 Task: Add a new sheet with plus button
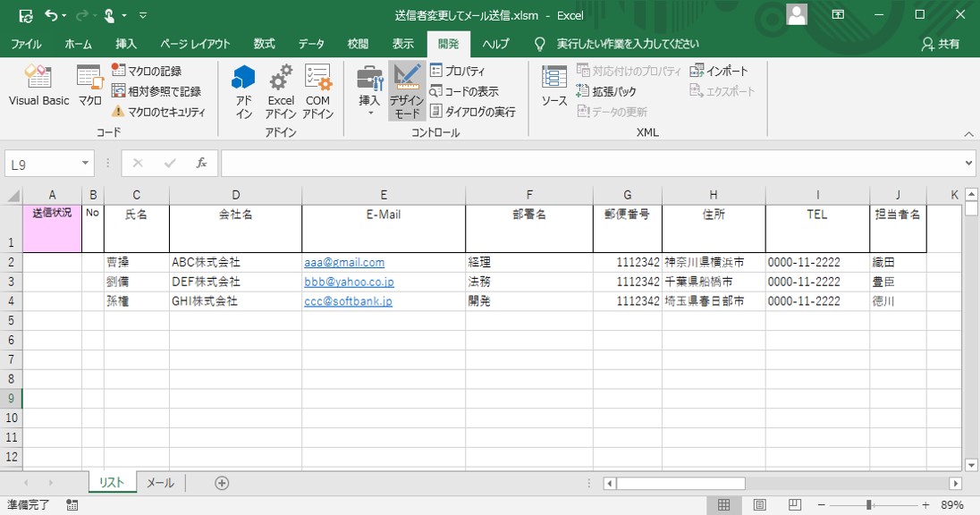click(222, 483)
